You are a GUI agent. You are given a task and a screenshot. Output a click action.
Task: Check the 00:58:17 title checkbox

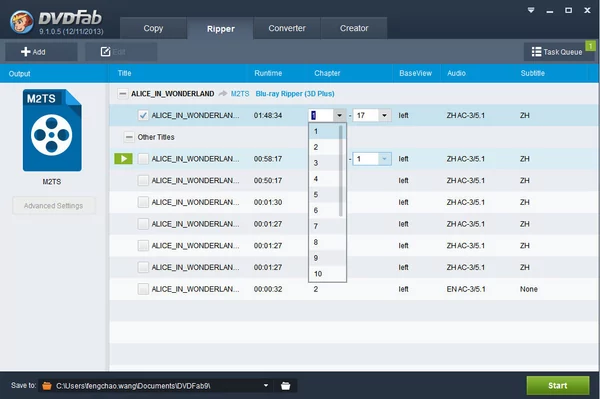coord(143,159)
